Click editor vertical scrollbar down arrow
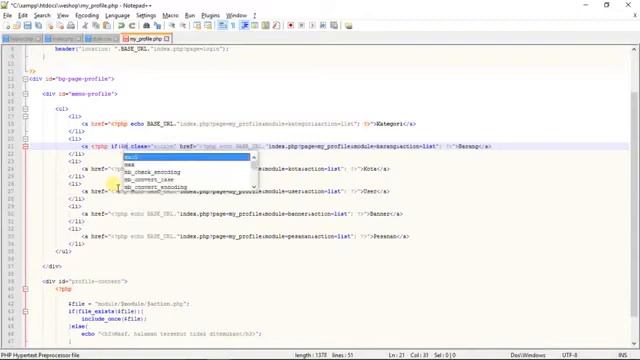The image size is (640, 360). click(634, 344)
